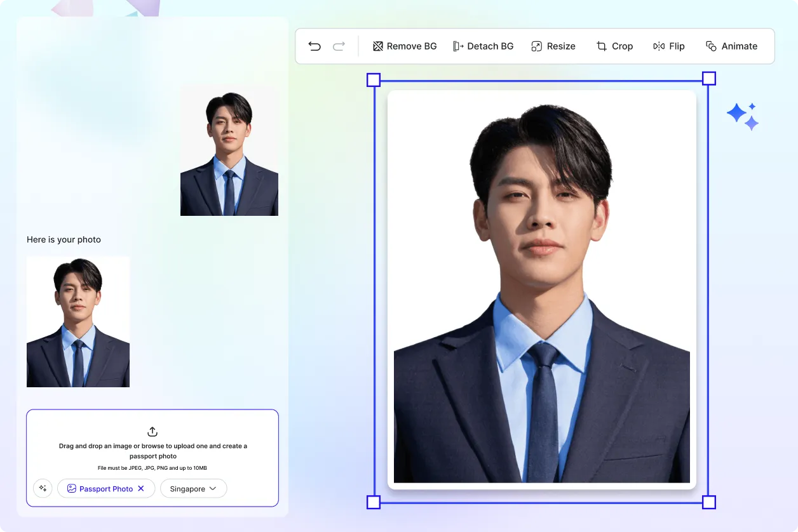Click the browse upload area
798x532 pixels.
[x=152, y=451]
